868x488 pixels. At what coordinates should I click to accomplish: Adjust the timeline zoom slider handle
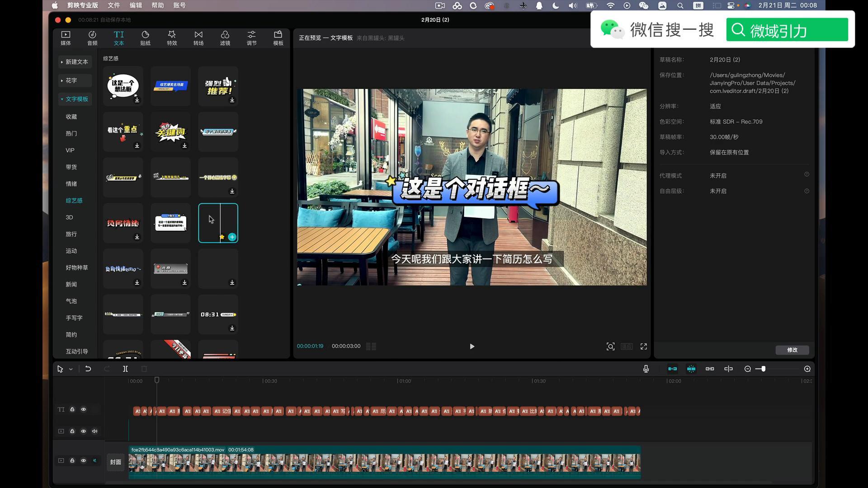[x=763, y=369]
